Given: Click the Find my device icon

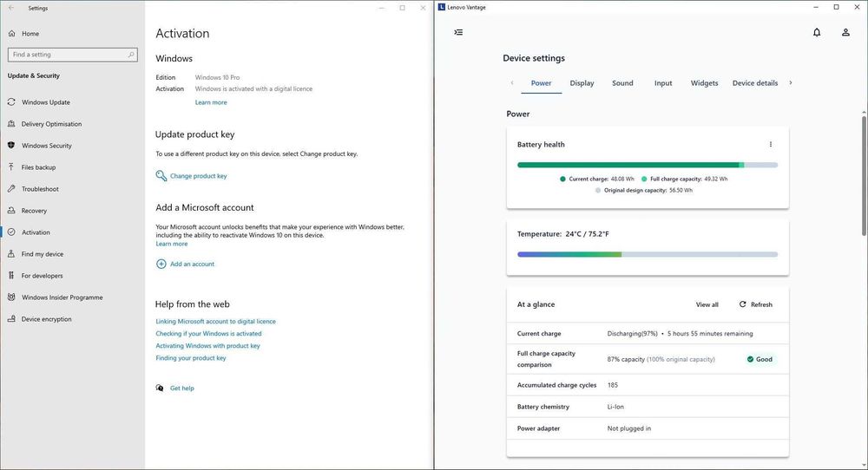Looking at the screenshot, I should 11,254.
